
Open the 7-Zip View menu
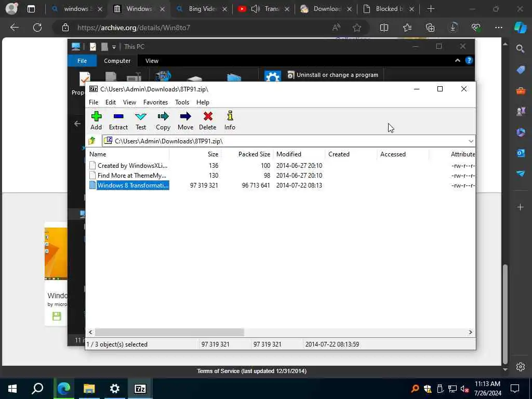click(x=129, y=102)
